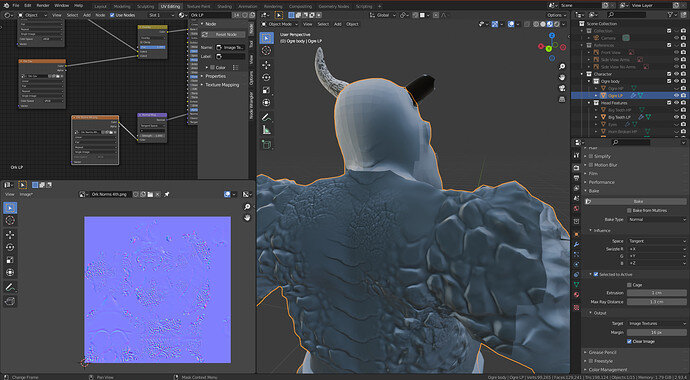Select the Move tool in the image editor
Screen dimensions: 690x380
10,234
